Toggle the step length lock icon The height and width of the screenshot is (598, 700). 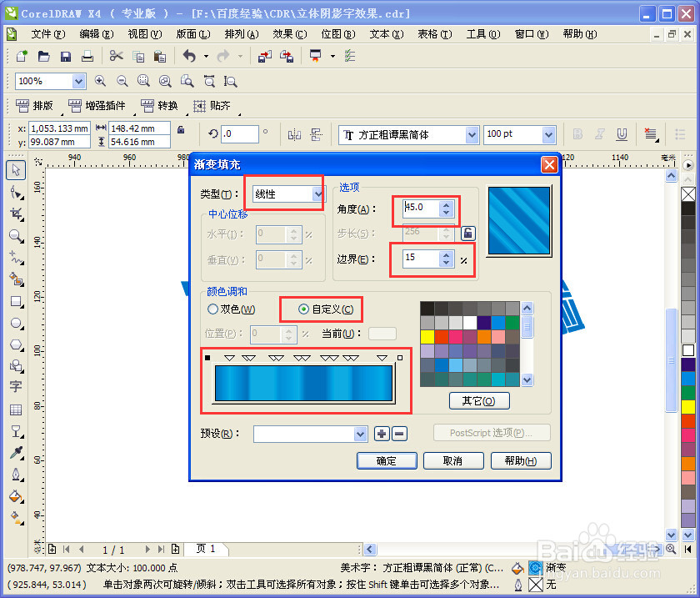(467, 233)
